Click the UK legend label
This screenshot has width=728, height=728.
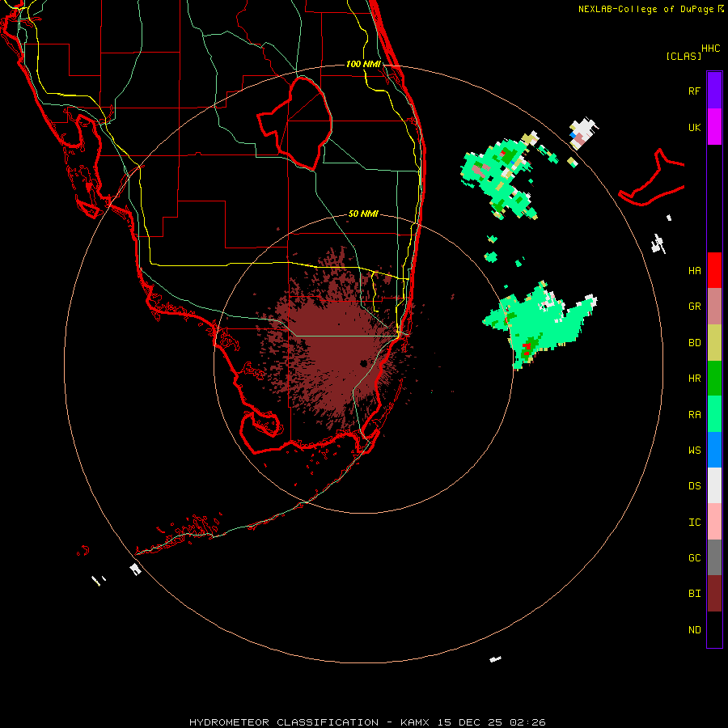click(694, 127)
